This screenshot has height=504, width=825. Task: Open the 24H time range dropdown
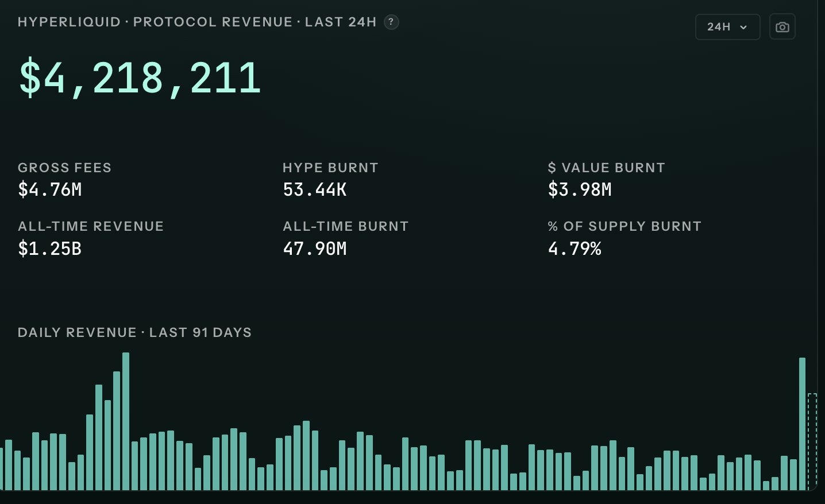[x=727, y=27]
